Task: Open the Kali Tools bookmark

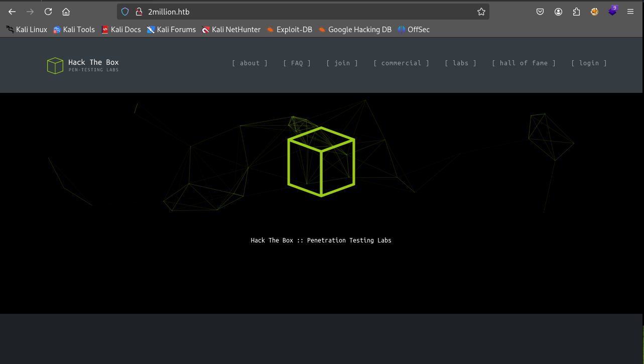Action: click(x=74, y=30)
